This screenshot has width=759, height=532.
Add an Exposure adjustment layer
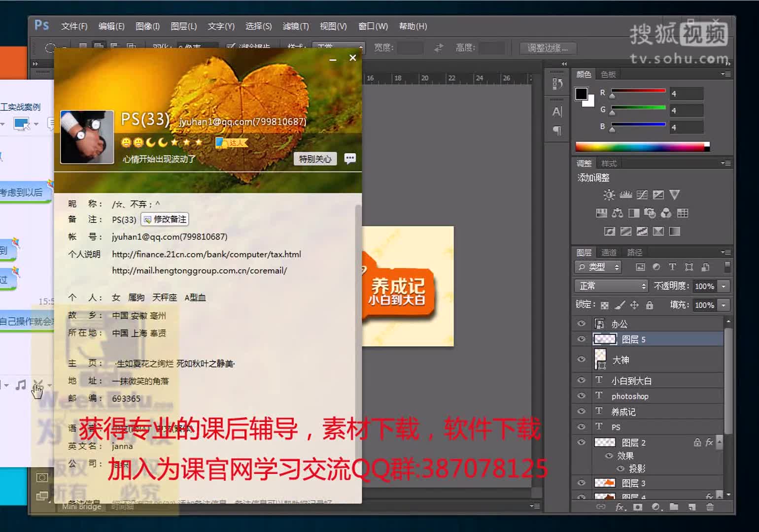658,195
